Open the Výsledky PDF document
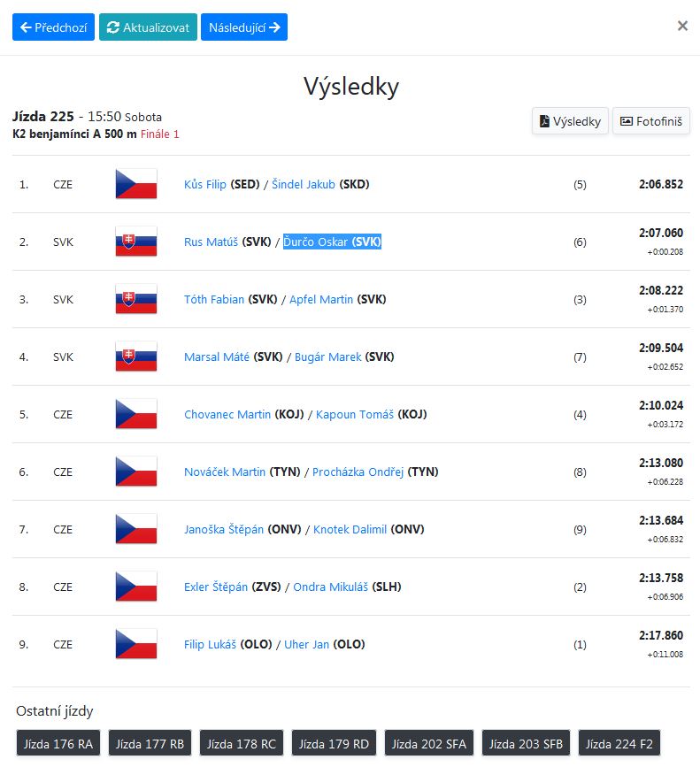Screen dimensions: 700x767 pyautogui.click(x=570, y=121)
